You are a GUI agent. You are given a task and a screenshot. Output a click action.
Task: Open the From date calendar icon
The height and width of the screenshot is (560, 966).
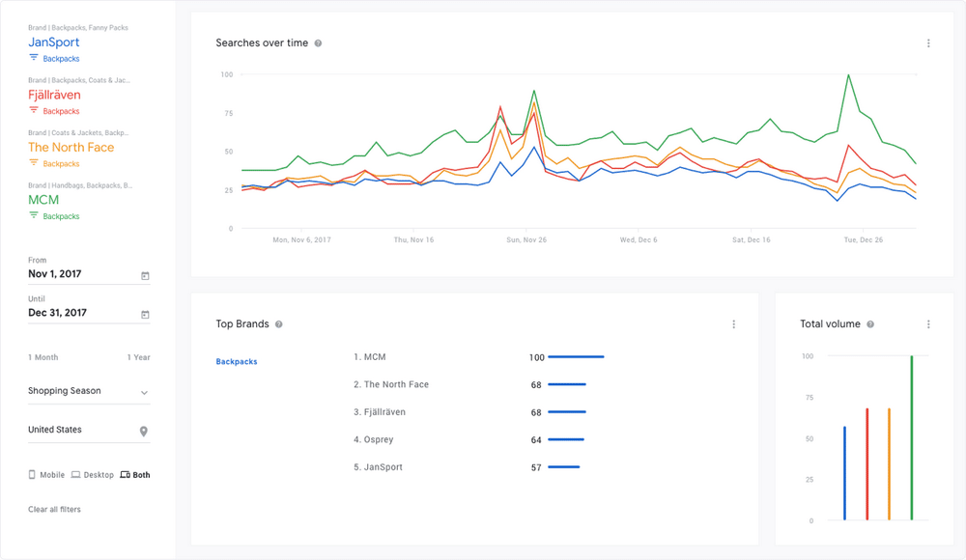point(145,275)
